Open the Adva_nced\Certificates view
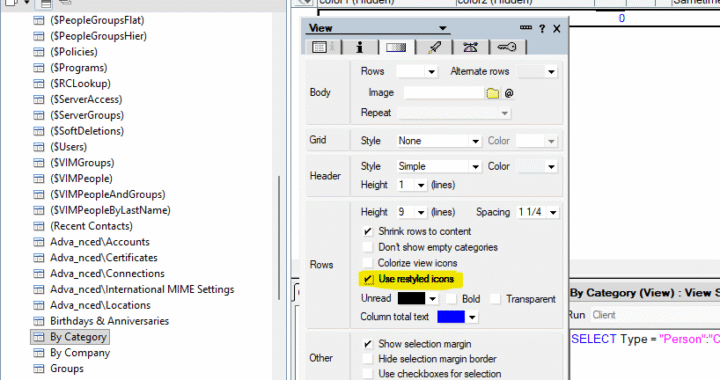Image resolution: width=720 pixels, height=380 pixels. 104,258
